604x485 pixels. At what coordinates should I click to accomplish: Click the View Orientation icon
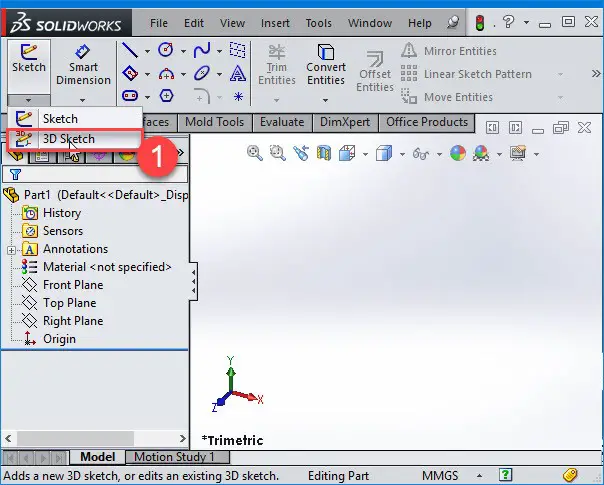click(x=347, y=153)
